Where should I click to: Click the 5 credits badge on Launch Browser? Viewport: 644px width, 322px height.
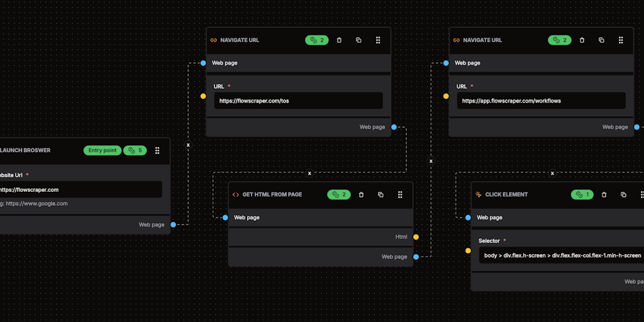(135, 150)
